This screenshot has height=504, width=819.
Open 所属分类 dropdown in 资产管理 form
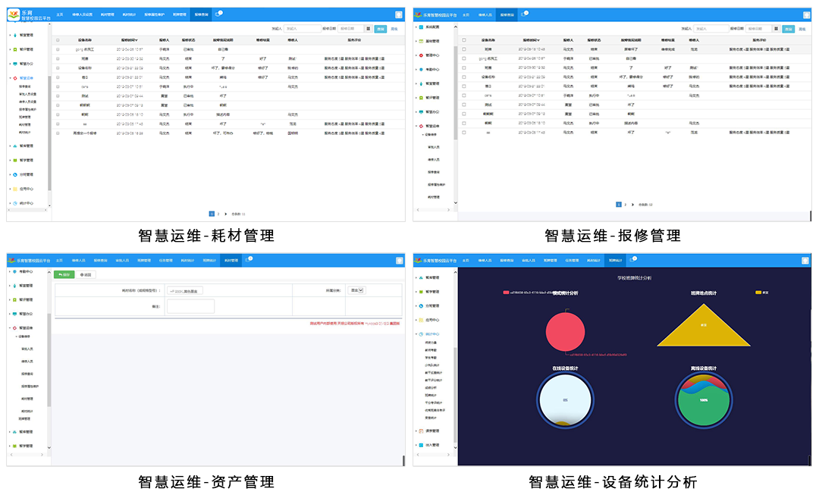pos(357,290)
